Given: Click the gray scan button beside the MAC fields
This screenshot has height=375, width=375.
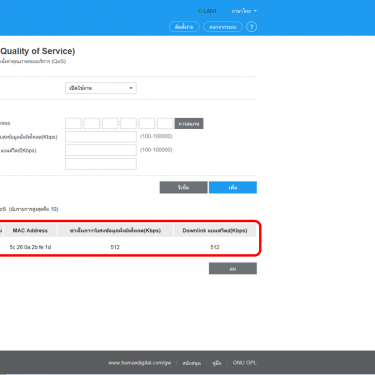Looking at the screenshot, I should [189, 124].
